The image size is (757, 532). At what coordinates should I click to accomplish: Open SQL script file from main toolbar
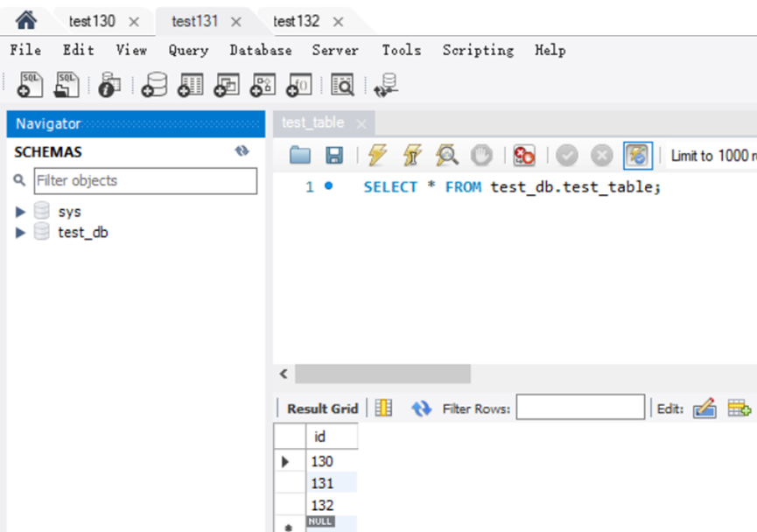[67, 84]
